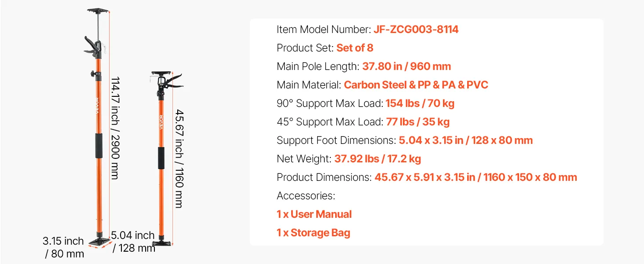Click the 90° Support Max Load value
644x264 pixels.
click(420, 103)
